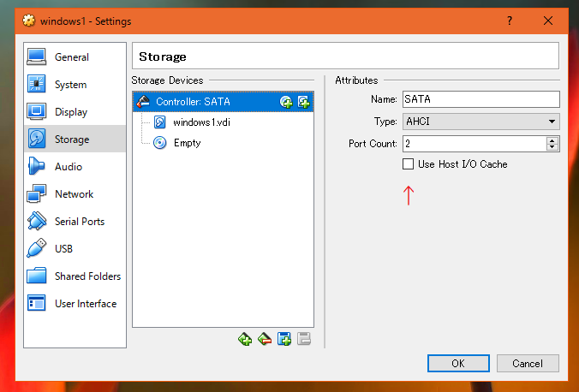Open the User Interface settings category
This screenshot has height=392, width=579.
75,303
